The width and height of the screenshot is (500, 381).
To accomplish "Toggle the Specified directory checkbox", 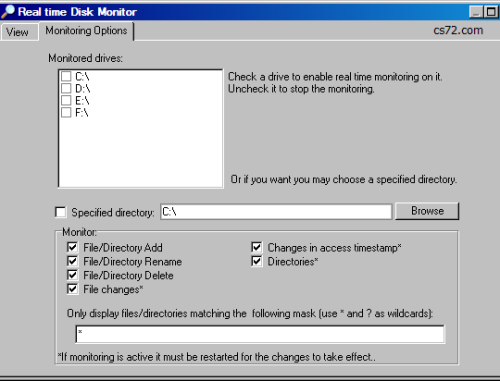I will coord(60,212).
